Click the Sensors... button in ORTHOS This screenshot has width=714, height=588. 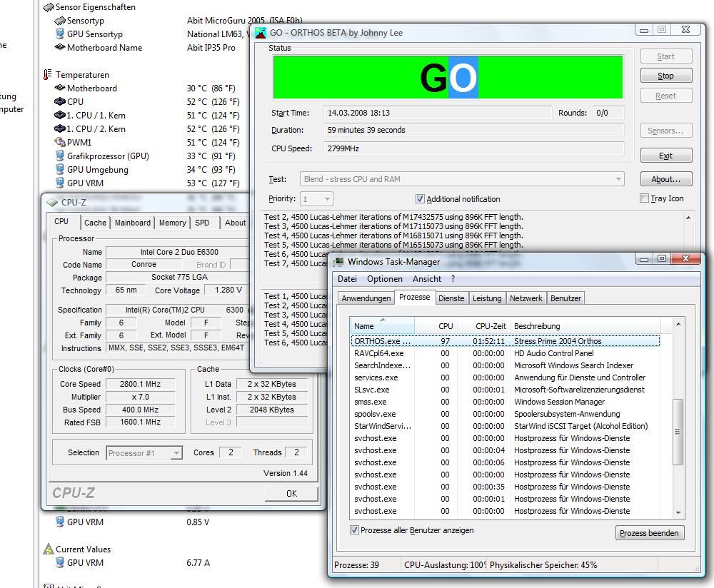pyautogui.click(x=665, y=131)
